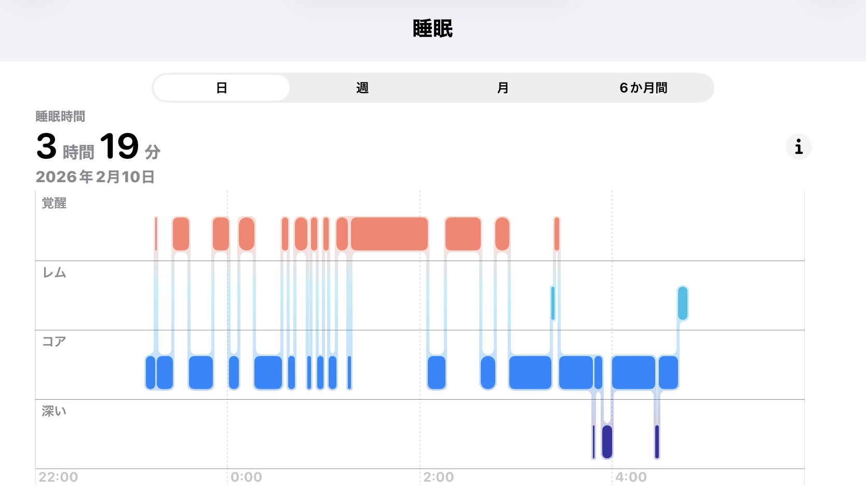The height and width of the screenshot is (504, 866).
Task: Switch to the 週 (week) view
Action: click(362, 88)
